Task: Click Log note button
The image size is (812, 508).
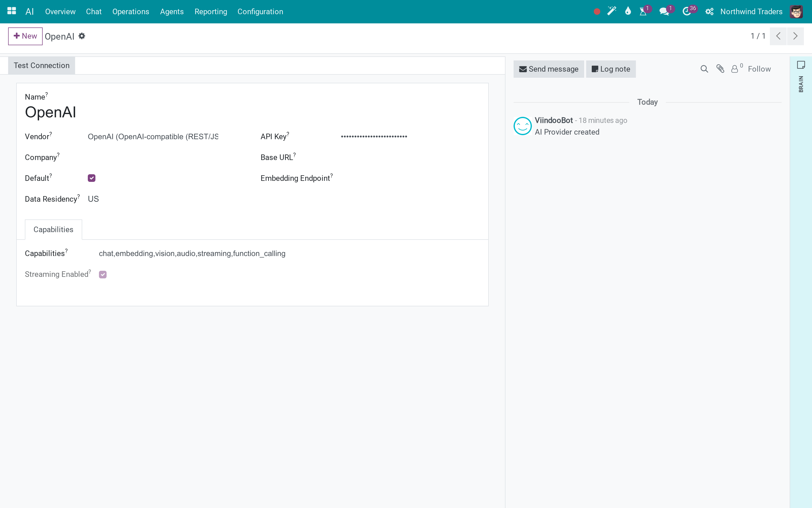Action: click(611, 69)
